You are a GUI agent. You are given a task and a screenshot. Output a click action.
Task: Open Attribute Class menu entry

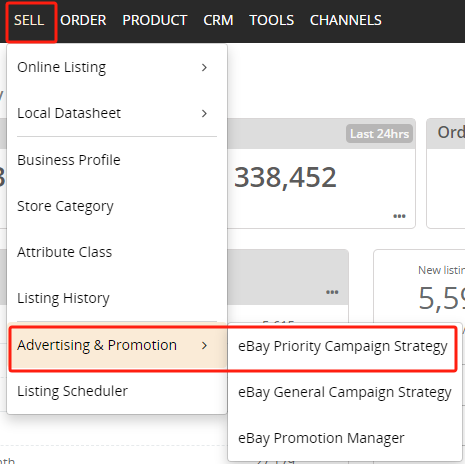117,252
